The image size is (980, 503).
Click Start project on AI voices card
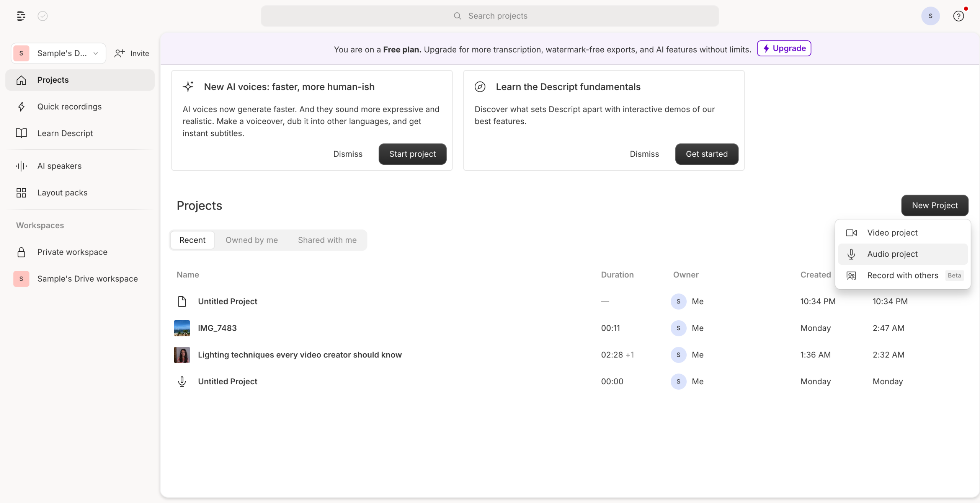coord(412,154)
